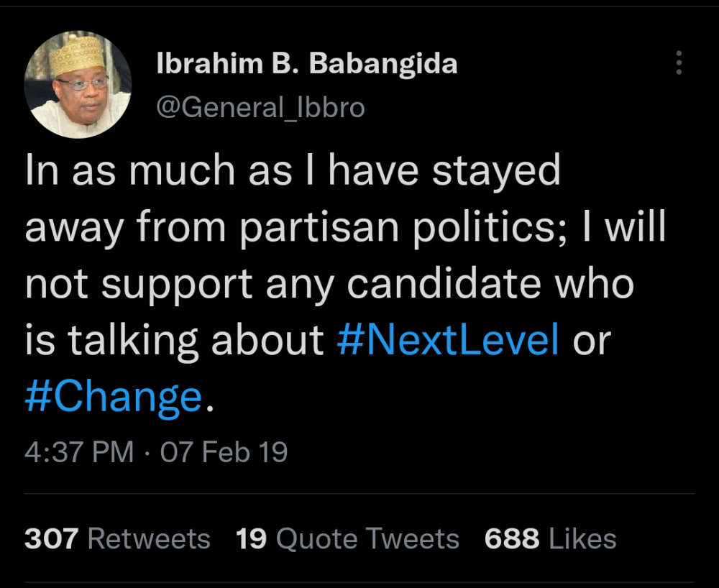This screenshot has height=588, width=719.
Task: Open Ibrahim B. Babangida's profile picture
Action: point(78,85)
